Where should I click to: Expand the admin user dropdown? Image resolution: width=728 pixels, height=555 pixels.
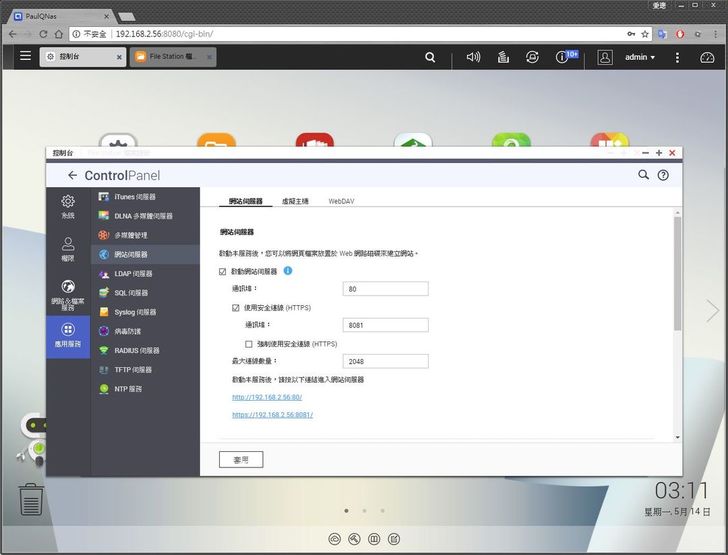pos(640,57)
